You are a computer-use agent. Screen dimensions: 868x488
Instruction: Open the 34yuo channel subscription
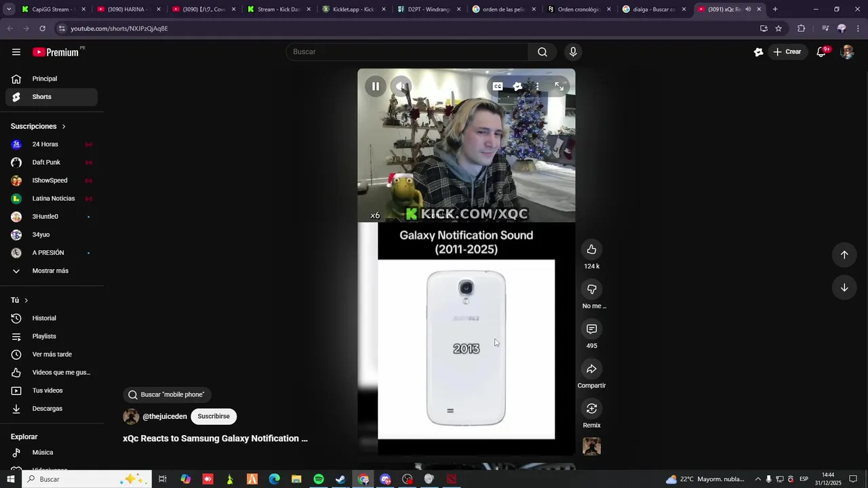pyautogui.click(x=52, y=235)
